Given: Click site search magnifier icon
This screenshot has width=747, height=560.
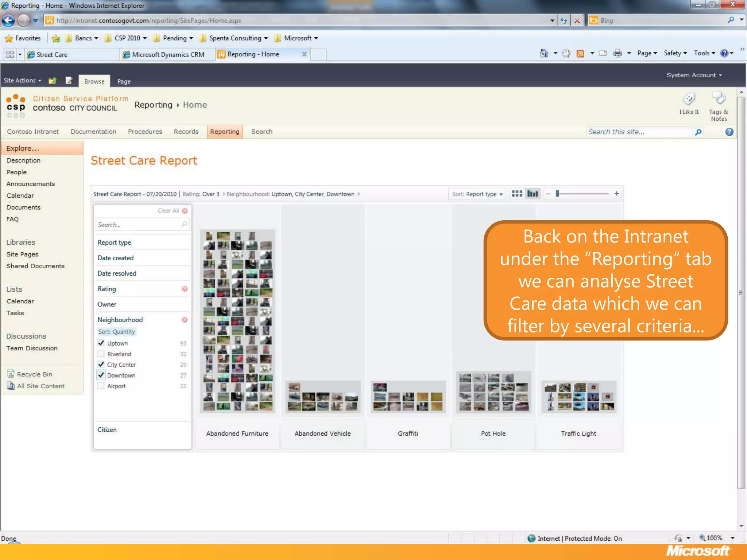Looking at the screenshot, I should pyautogui.click(x=698, y=132).
